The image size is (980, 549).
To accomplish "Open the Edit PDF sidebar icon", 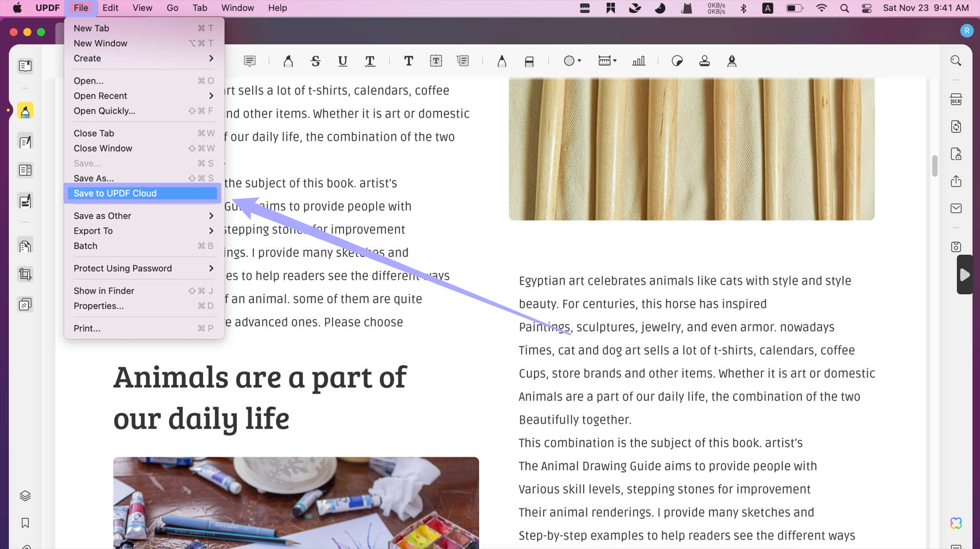I will tap(25, 142).
